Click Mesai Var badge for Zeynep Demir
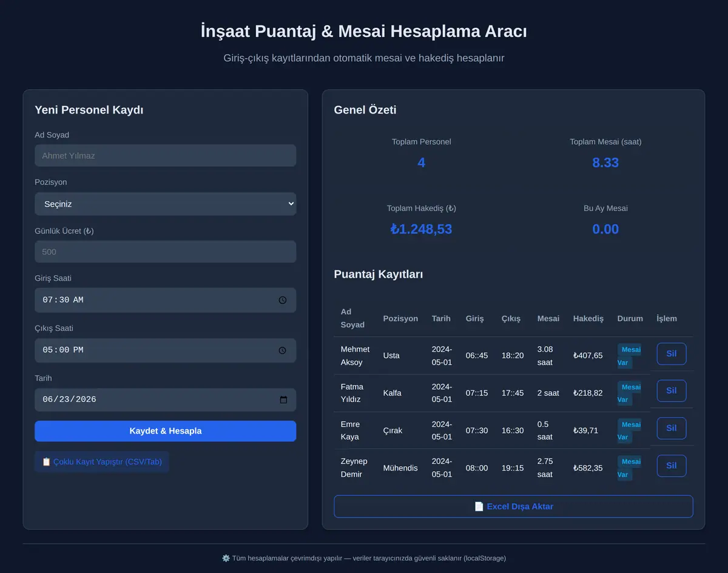Screen dimensions: 728x573 point(629,468)
